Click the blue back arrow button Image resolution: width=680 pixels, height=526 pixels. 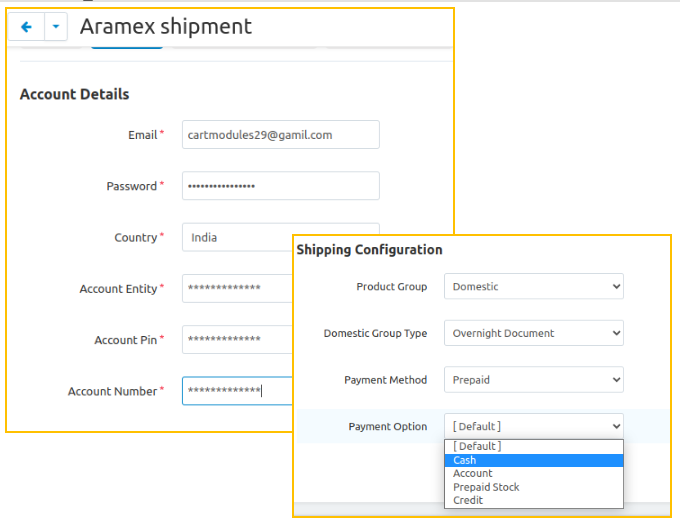point(26,27)
